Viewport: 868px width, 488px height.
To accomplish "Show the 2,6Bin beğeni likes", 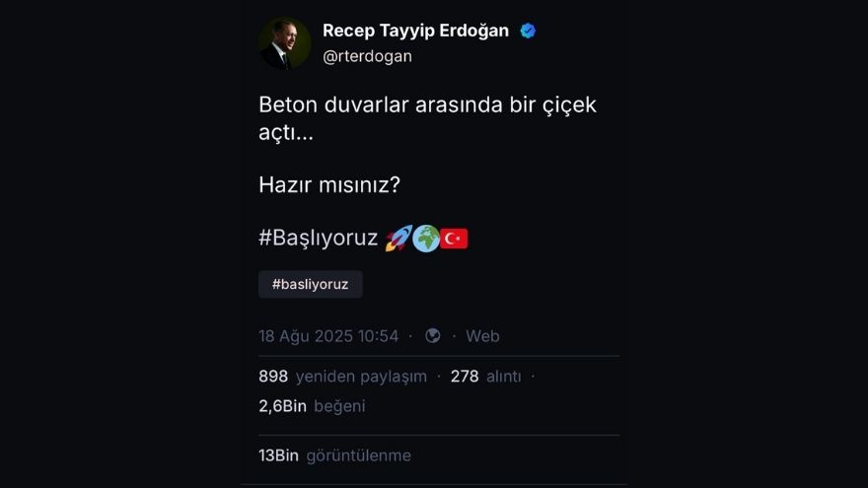I will click(x=312, y=406).
